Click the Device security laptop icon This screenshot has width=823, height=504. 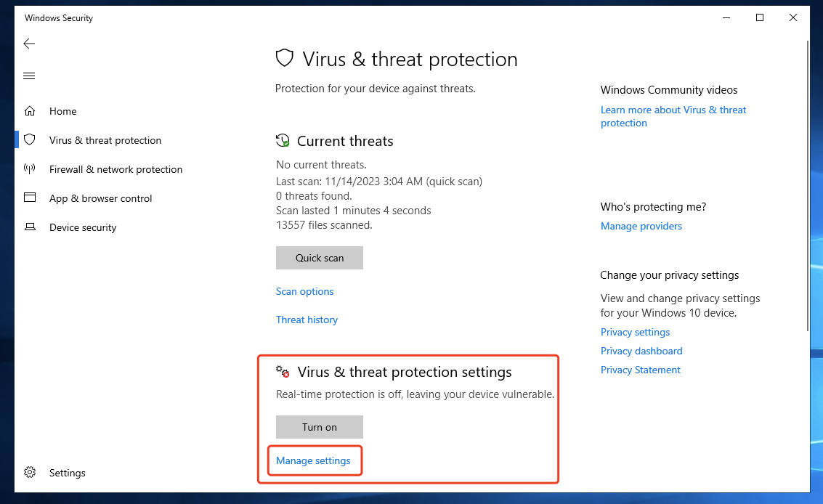30,227
